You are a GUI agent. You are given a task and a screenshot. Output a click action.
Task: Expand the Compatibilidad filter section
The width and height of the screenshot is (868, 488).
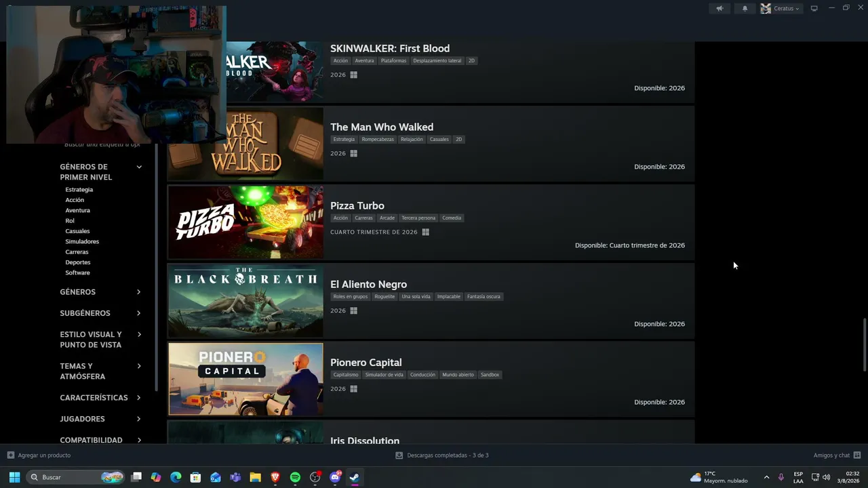[x=100, y=440]
